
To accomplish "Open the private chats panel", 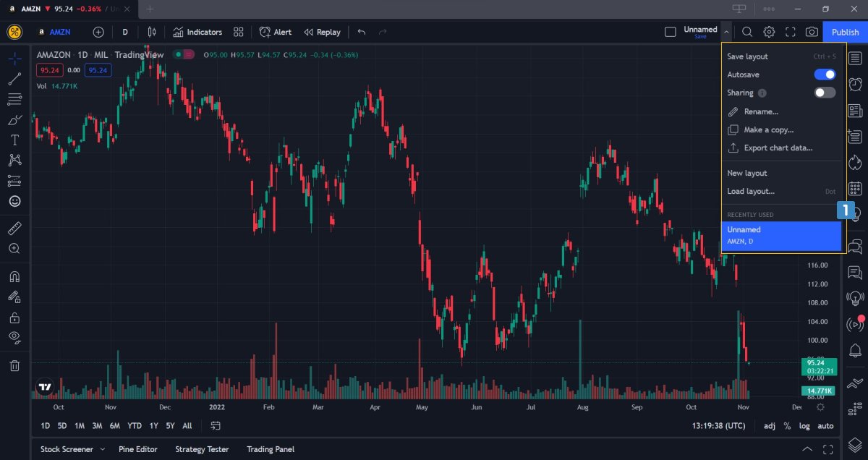I will 855,272.
